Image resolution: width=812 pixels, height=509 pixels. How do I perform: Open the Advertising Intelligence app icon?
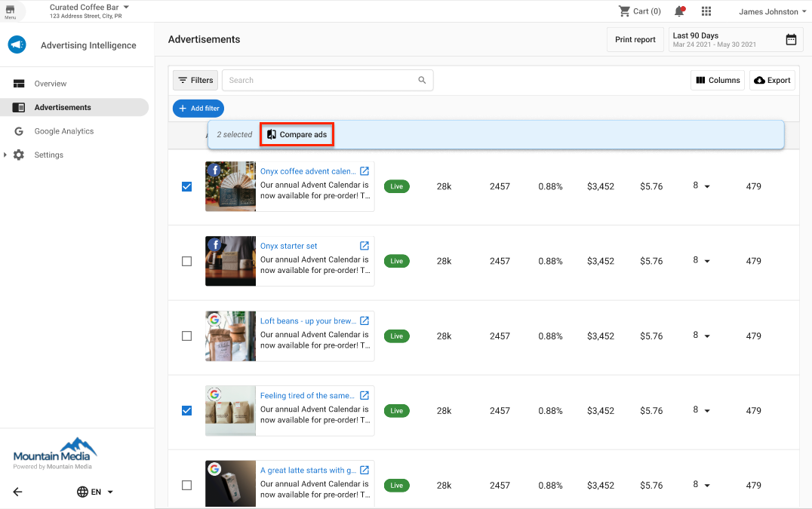pos(17,44)
